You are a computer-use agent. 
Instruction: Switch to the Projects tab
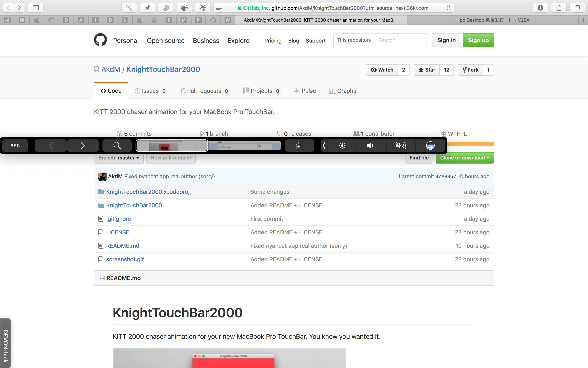262,91
